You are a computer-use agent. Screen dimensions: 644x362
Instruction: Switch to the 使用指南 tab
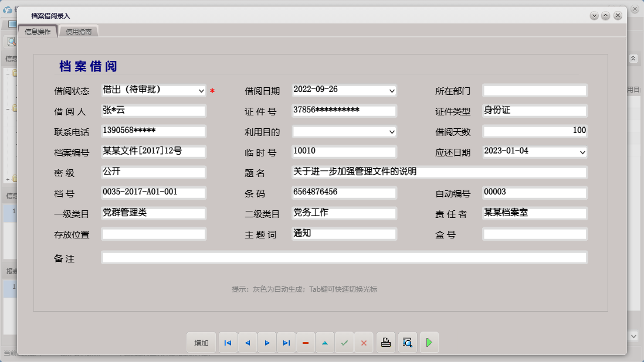point(78,32)
